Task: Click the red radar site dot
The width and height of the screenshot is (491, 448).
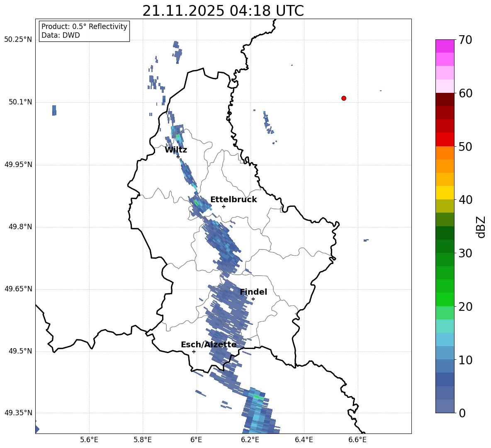Action: click(x=344, y=98)
